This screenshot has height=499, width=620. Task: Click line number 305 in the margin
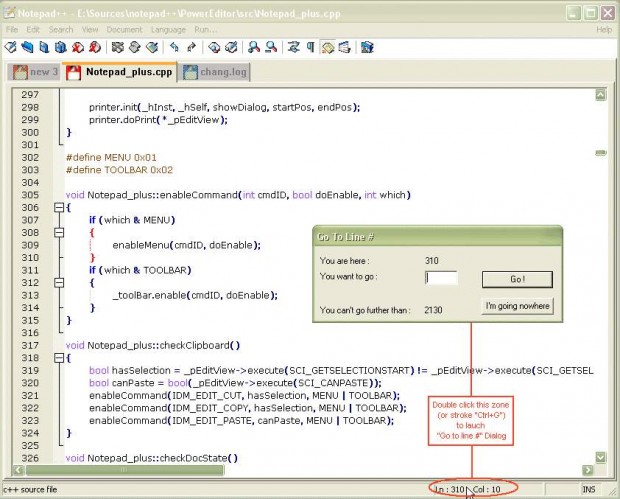30,195
